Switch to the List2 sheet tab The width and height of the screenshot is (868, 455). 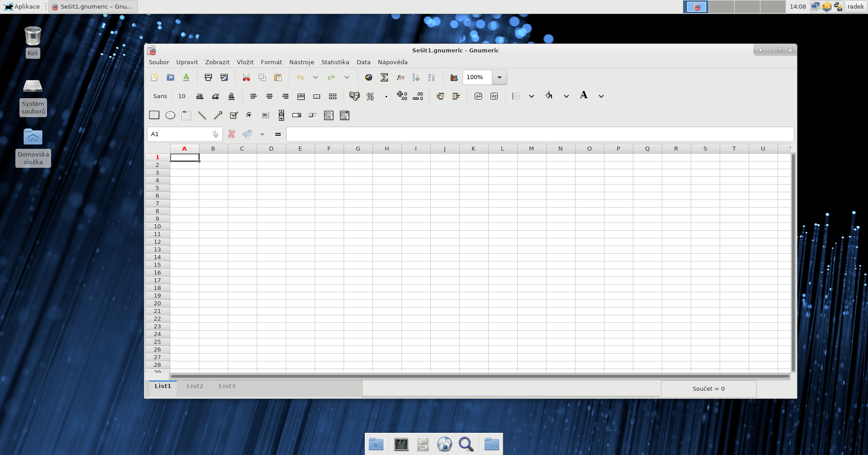point(195,386)
